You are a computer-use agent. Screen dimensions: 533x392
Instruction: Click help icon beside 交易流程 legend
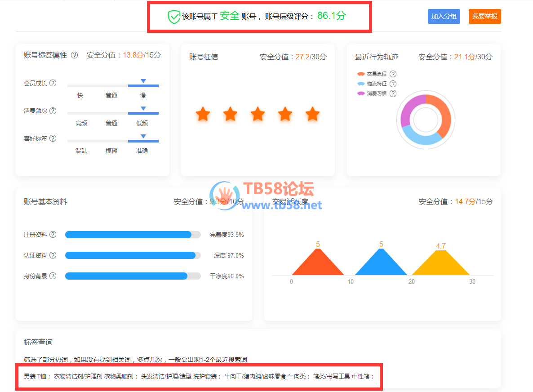coord(393,74)
